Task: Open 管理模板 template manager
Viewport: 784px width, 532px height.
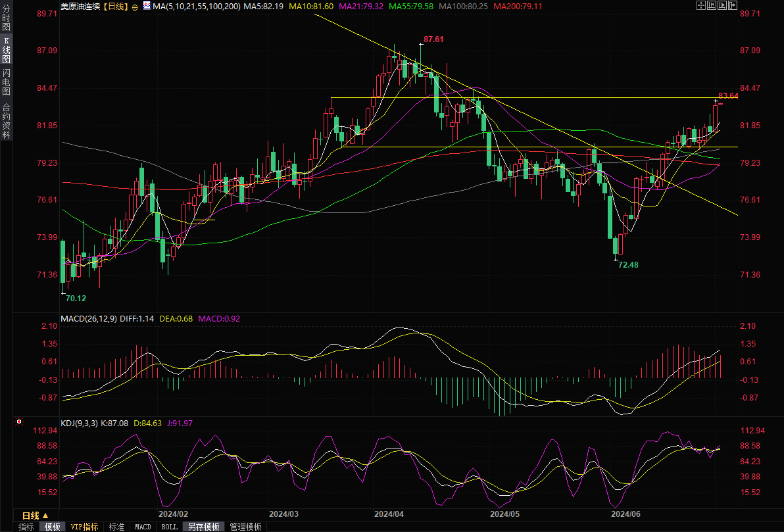Action: click(245, 527)
